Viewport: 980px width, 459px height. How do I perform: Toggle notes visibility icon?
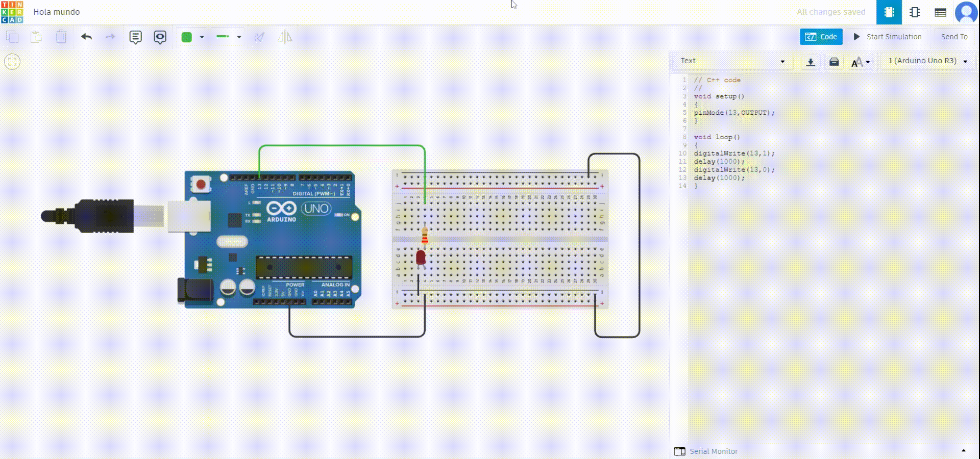click(x=160, y=37)
